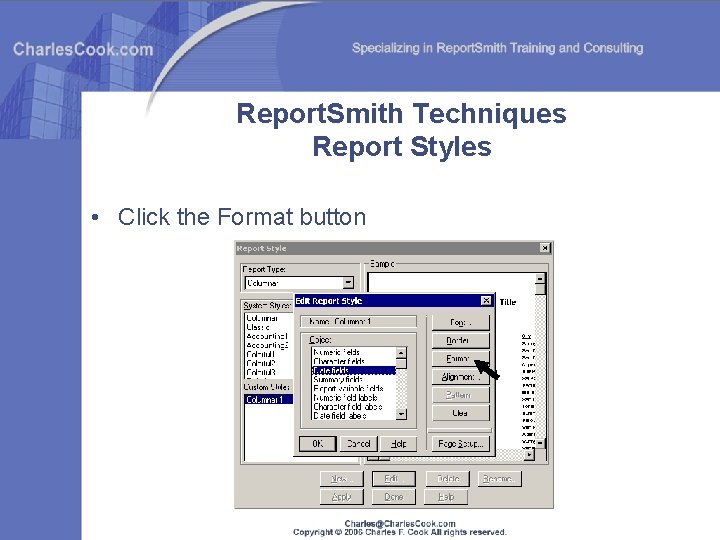This screenshot has height=540, width=720.
Task: Open Charles@CharlesCook.com email link
Action: coord(400,523)
